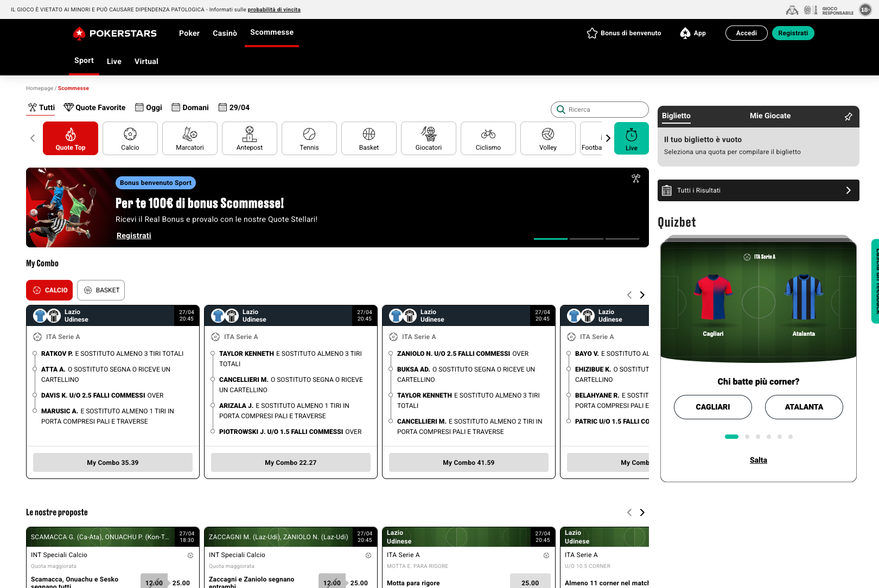879x588 pixels.
Task: Select the CALCIO combo filter
Action: (x=49, y=290)
